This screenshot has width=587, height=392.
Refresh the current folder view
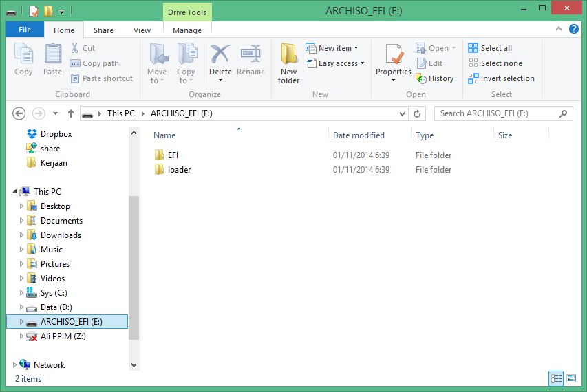click(417, 113)
